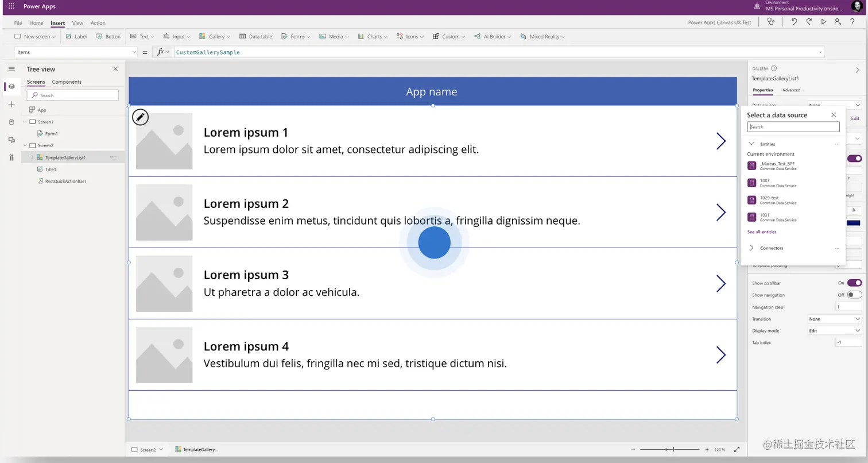The image size is (868, 463).
Task: Open the File menu
Action: [x=18, y=23]
